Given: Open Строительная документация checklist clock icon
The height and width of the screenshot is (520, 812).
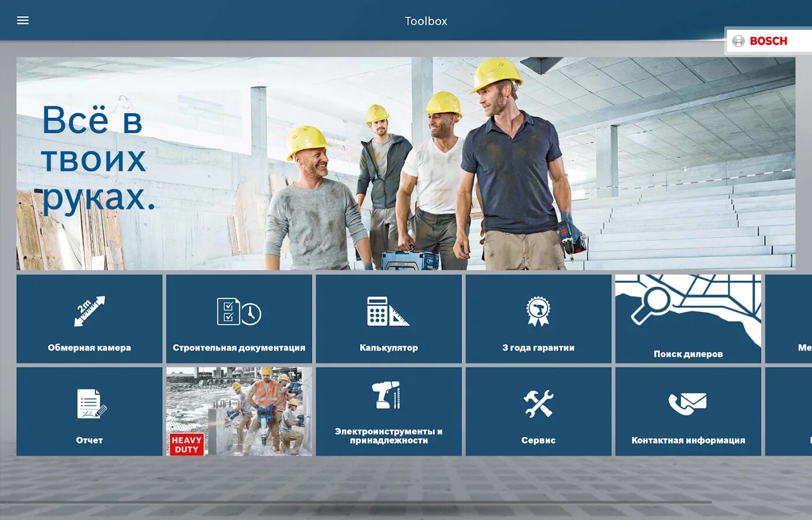Looking at the screenshot, I should [239, 311].
